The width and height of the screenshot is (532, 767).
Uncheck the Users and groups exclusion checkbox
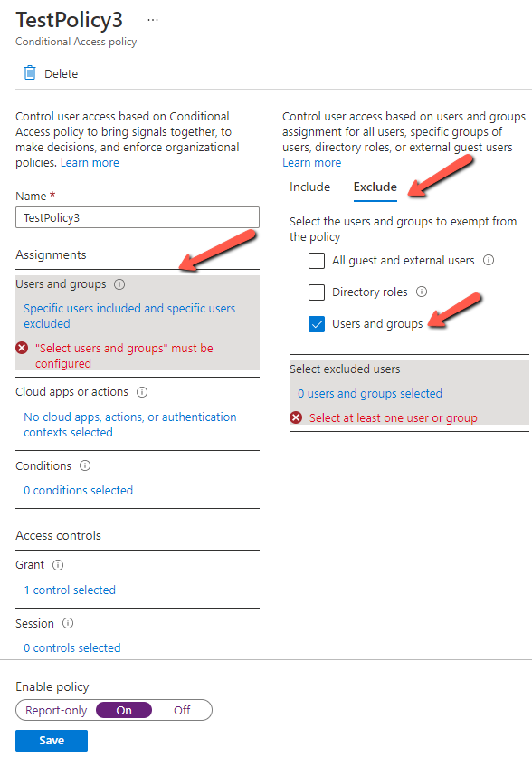318,325
